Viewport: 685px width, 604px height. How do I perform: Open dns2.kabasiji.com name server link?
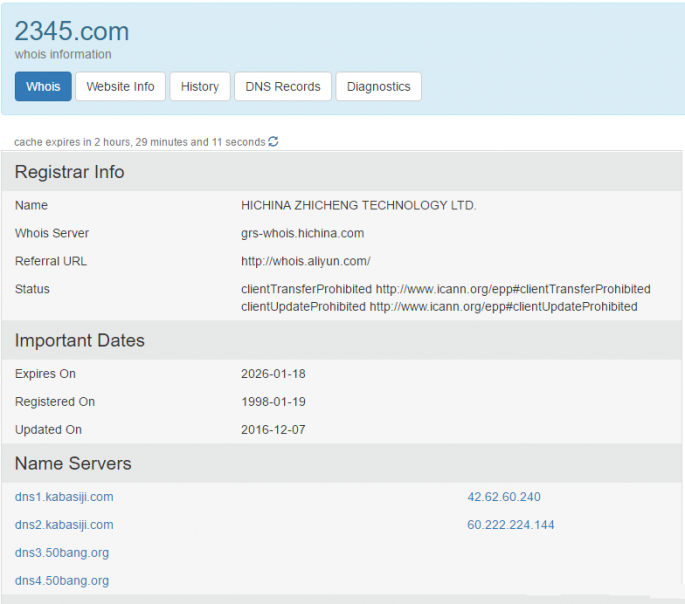pyautogui.click(x=64, y=525)
